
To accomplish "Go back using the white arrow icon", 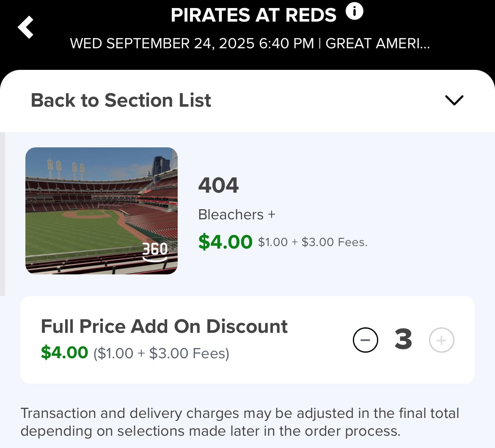I will tap(25, 27).
